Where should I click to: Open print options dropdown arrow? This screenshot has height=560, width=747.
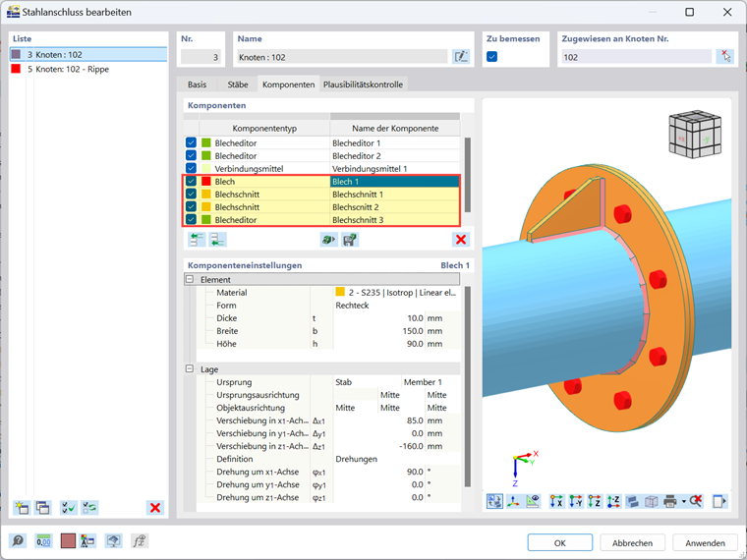(x=684, y=501)
